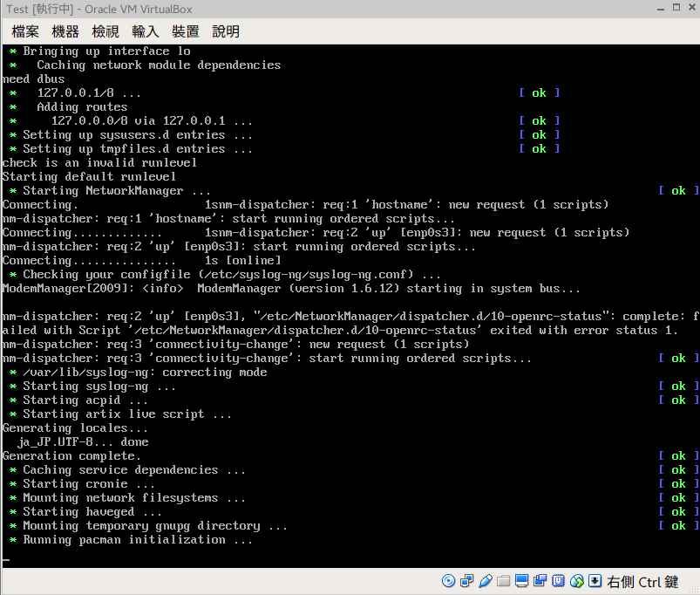700x595 pixels.
Task: Click the '/var/lib/syslog-ng: correcting mode' line
Action: tap(138, 373)
